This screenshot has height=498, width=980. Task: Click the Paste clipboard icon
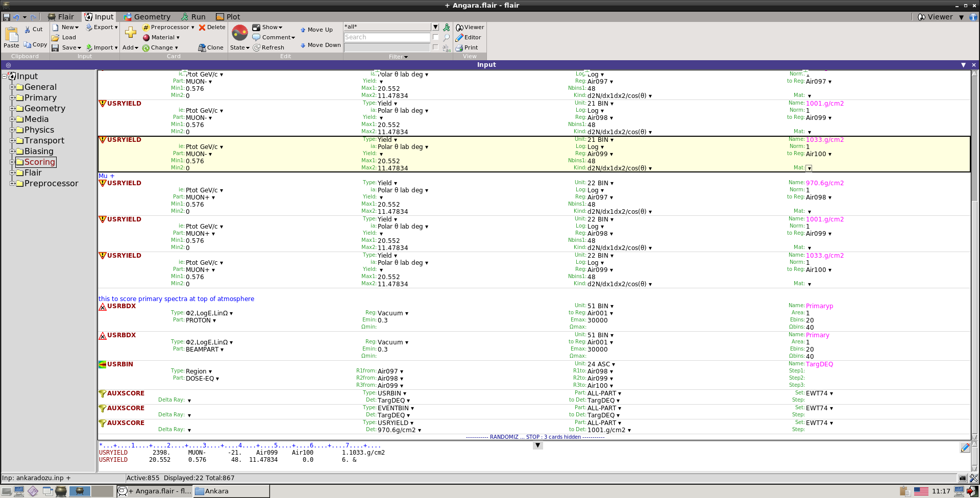click(11, 34)
